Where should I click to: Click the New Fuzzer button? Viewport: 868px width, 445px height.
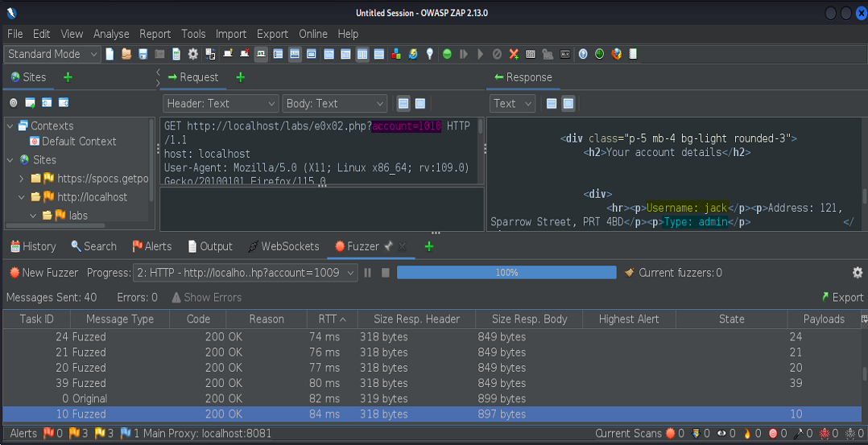coord(45,272)
